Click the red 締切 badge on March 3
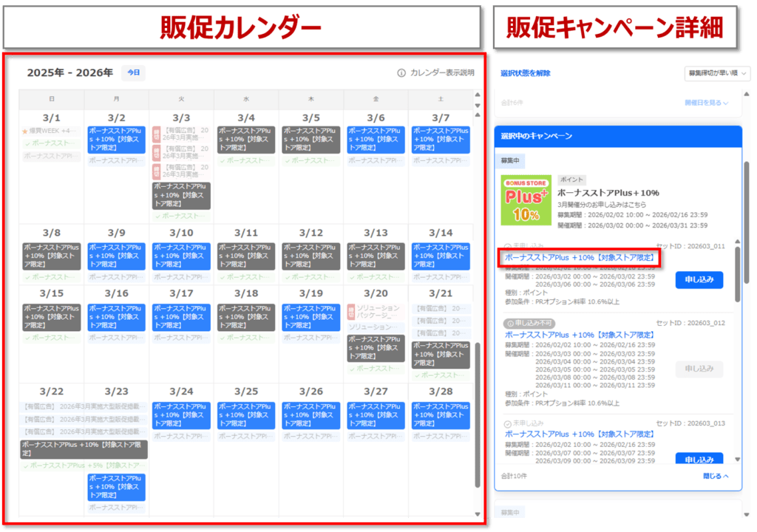 click(x=156, y=132)
